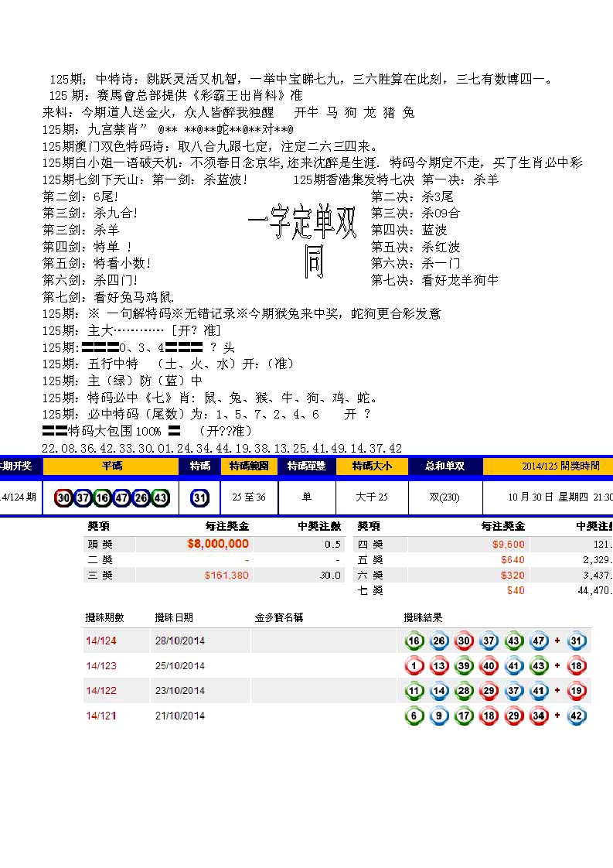Viewport: 613px width, 868px height.
Task: Click ball 16 in draw 14/124 row
Action: (x=414, y=641)
